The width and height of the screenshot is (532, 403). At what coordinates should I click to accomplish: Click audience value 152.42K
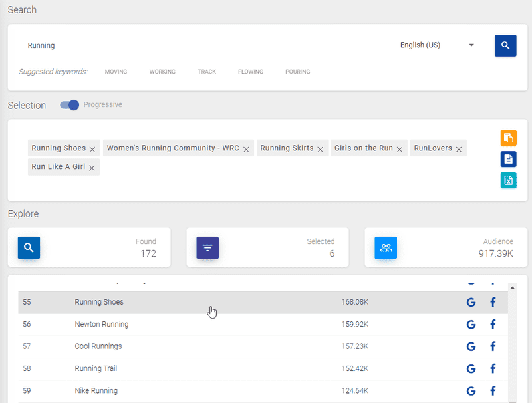click(x=355, y=368)
